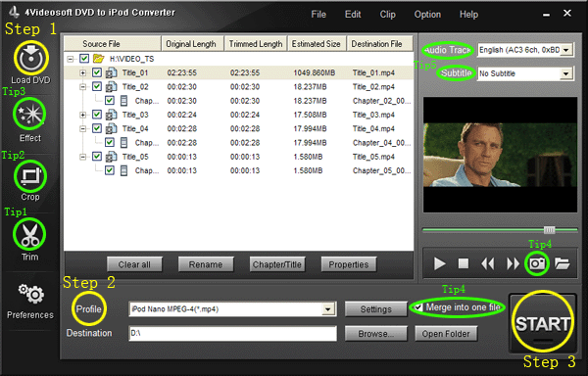The width and height of the screenshot is (588, 376).
Task: Click the Title_01 film icon
Action: (112, 72)
